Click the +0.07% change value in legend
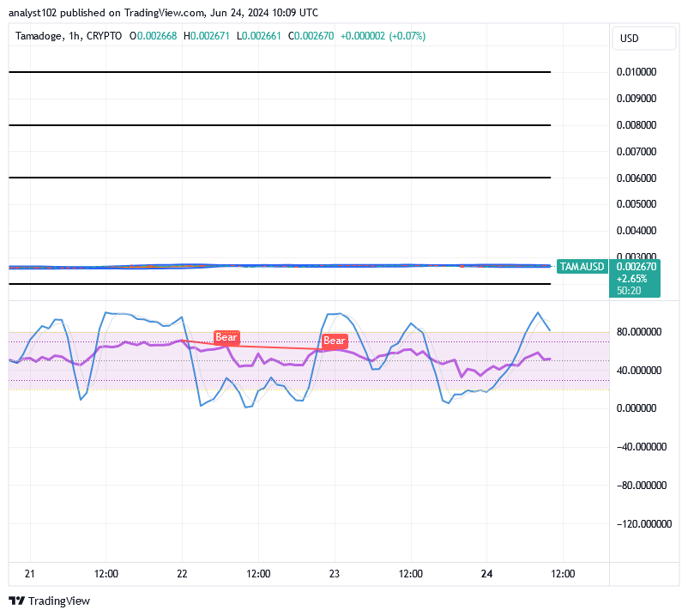 407,36
